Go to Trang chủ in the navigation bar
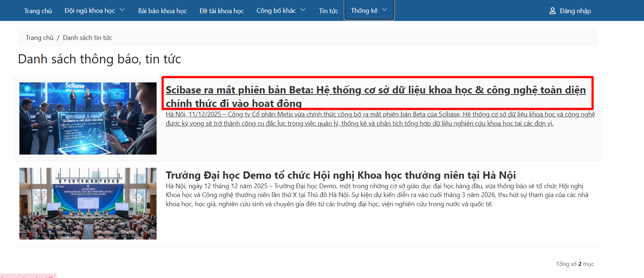The image size is (644, 278). 38,11
